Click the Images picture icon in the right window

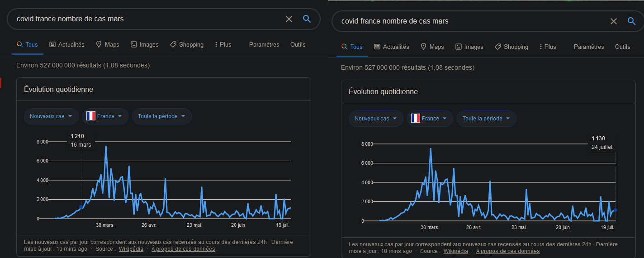(x=459, y=47)
